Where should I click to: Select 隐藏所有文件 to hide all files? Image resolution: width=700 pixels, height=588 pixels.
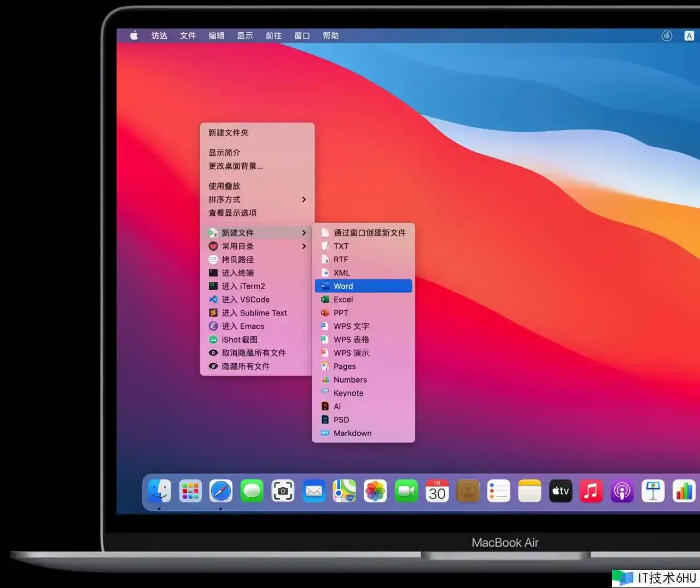tap(246, 366)
